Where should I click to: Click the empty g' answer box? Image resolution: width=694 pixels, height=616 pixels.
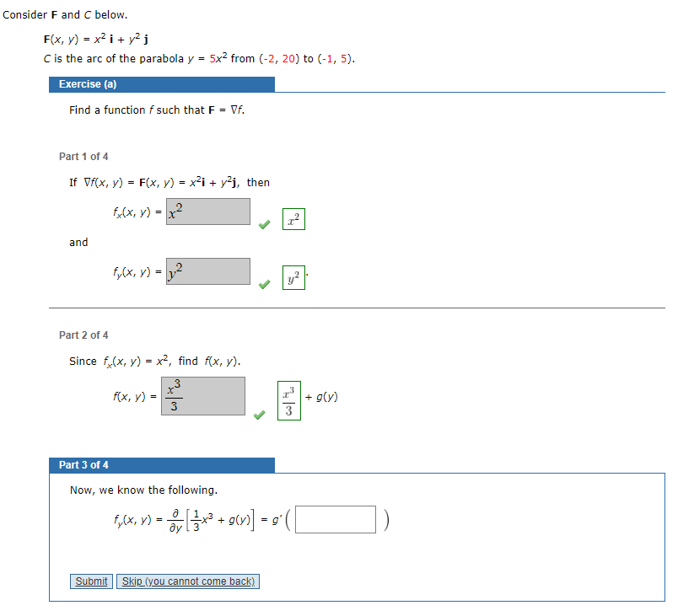[335, 519]
